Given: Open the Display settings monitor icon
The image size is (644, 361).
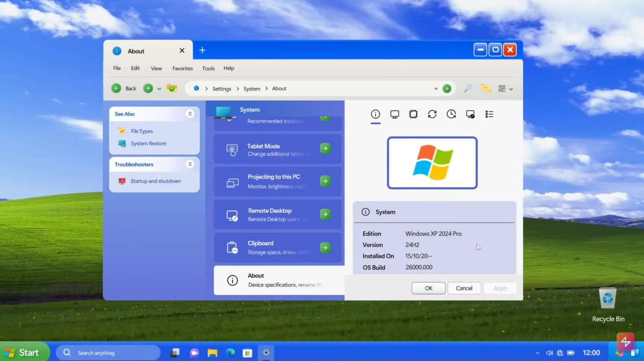Looking at the screenshot, I should click(394, 114).
